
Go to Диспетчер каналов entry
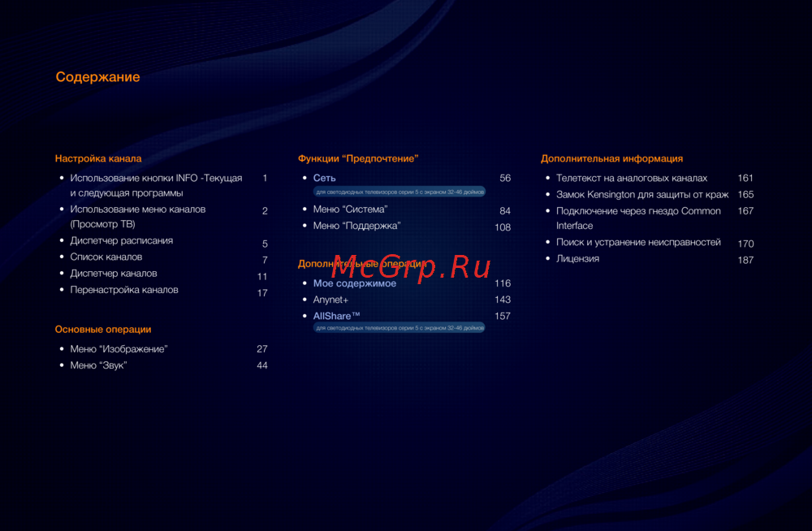[114, 274]
